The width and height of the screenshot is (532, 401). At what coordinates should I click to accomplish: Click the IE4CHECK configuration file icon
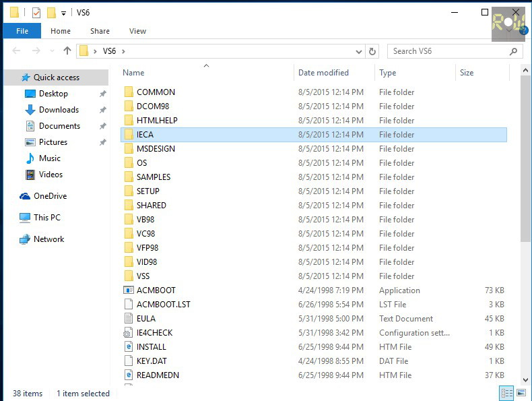click(129, 333)
